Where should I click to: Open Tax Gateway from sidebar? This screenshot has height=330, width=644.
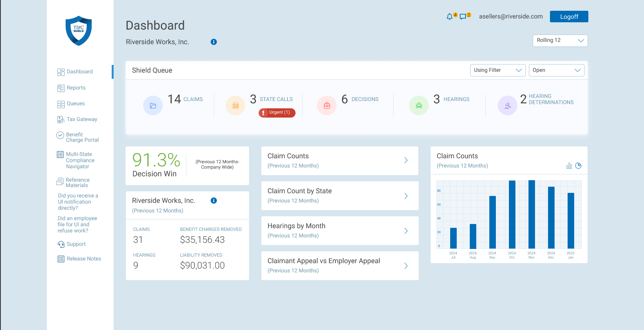(x=82, y=119)
